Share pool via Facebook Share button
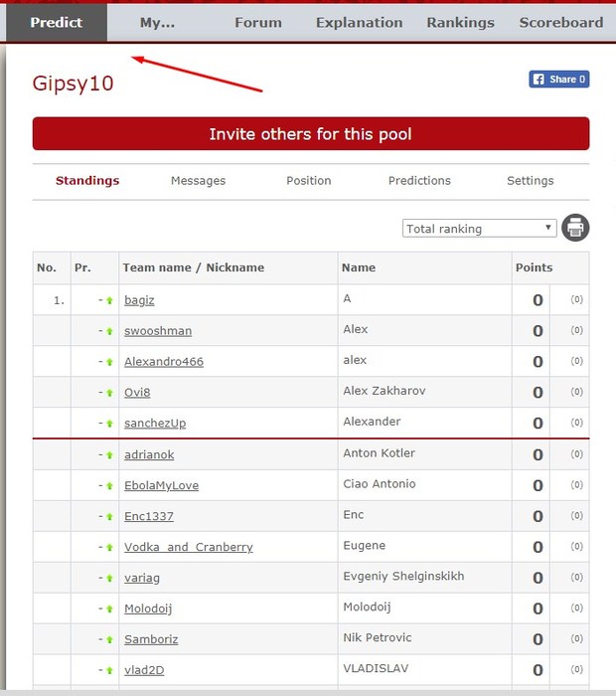Screen dimensions: 616x696 (x=558, y=79)
